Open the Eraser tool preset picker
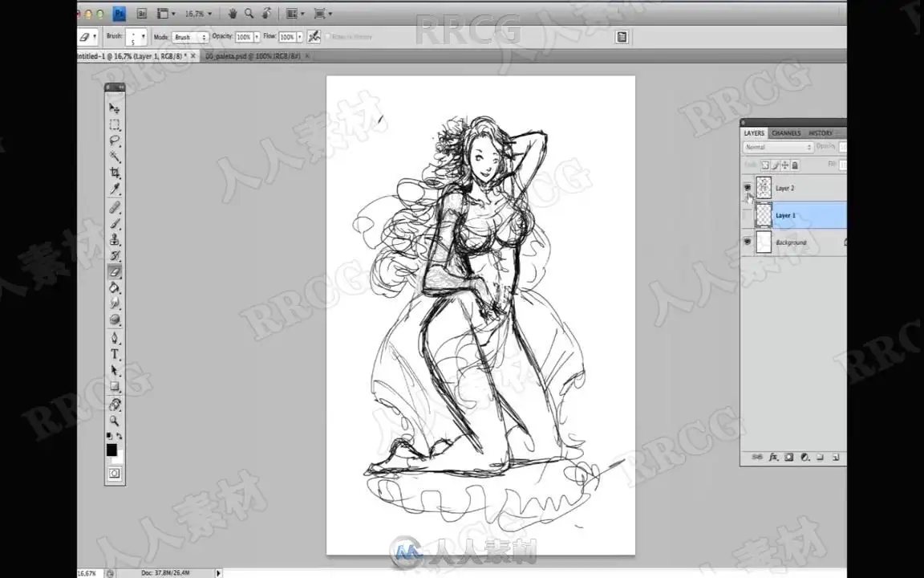This screenshot has width=924, height=578. (x=87, y=37)
